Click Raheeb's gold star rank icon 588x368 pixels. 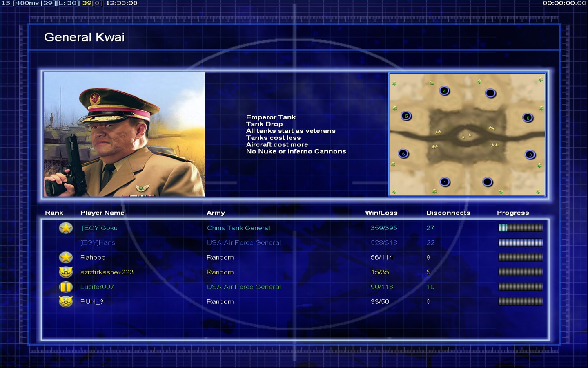66,257
